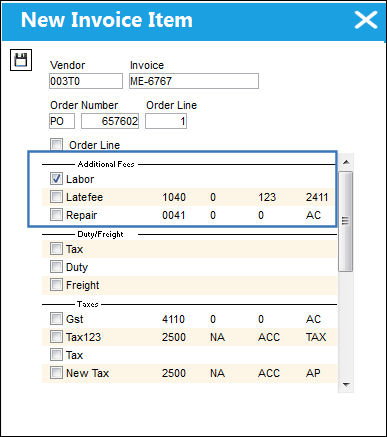Screen dimensions: 387x437
Task: Check the Latefee checkbox
Action: [56, 197]
